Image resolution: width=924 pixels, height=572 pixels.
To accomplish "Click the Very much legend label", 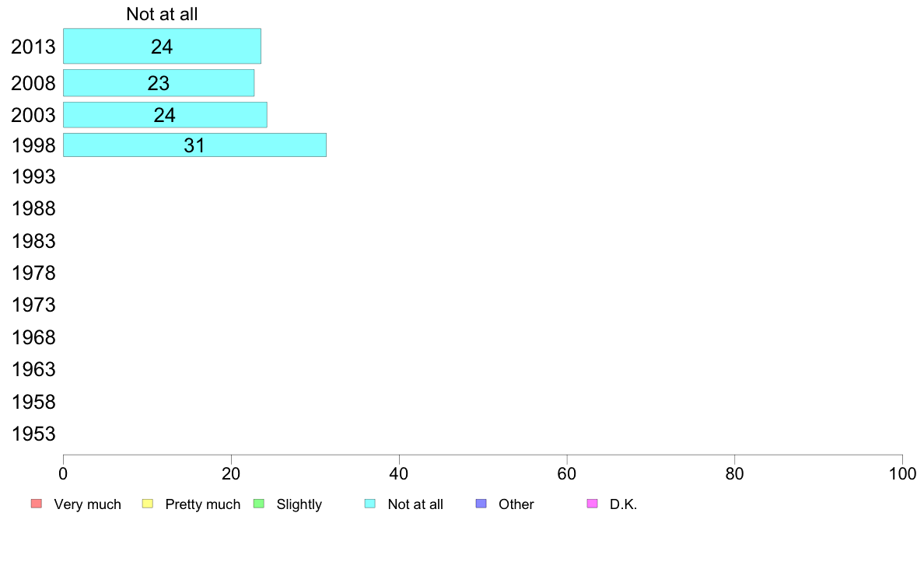I will (x=87, y=504).
